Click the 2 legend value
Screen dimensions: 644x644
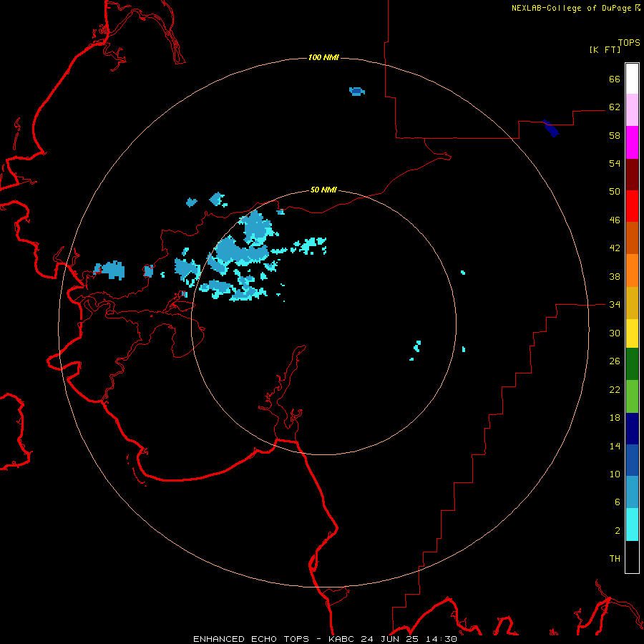pyautogui.click(x=618, y=531)
